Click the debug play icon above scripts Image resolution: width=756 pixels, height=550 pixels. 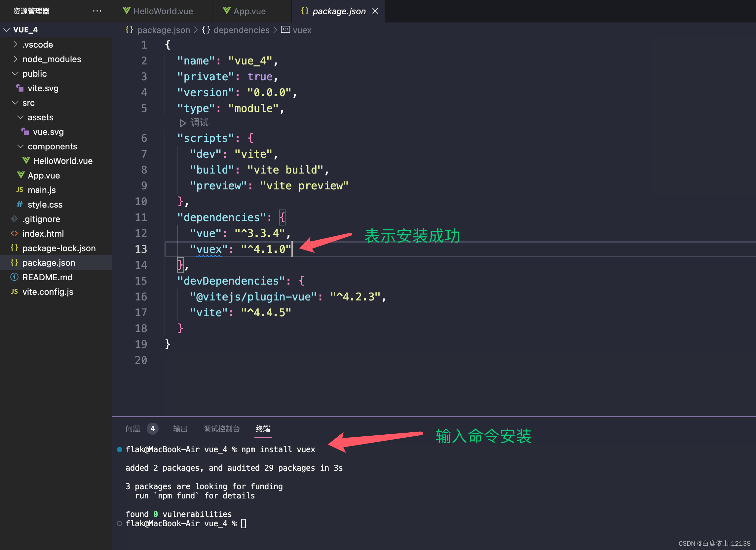[182, 123]
